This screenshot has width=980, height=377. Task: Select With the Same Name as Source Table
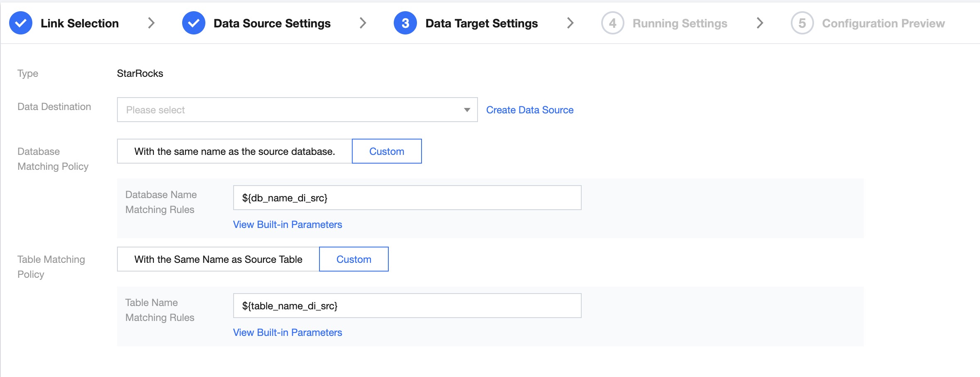[218, 259]
